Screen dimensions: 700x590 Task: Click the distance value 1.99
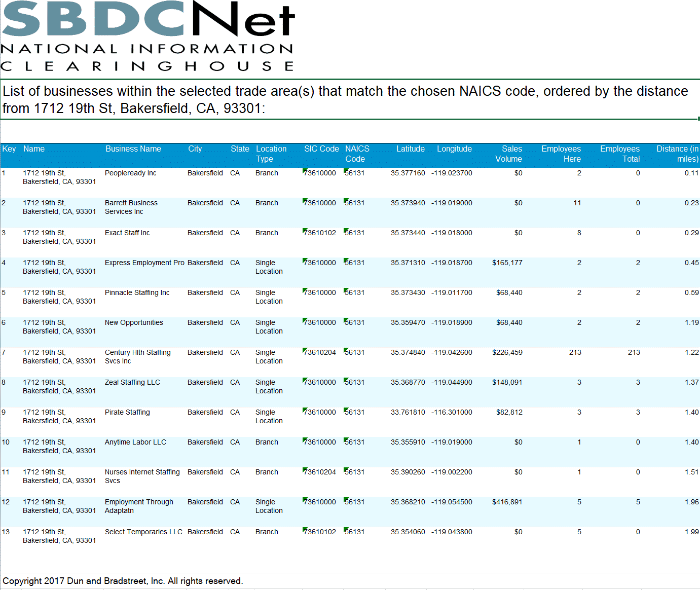coord(692,532)
